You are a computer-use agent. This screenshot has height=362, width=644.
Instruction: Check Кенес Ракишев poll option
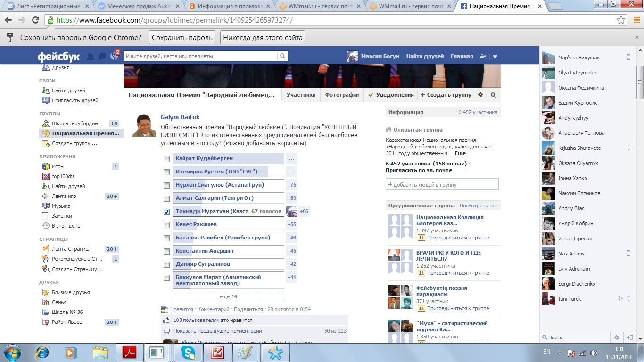tap(166, 225)
